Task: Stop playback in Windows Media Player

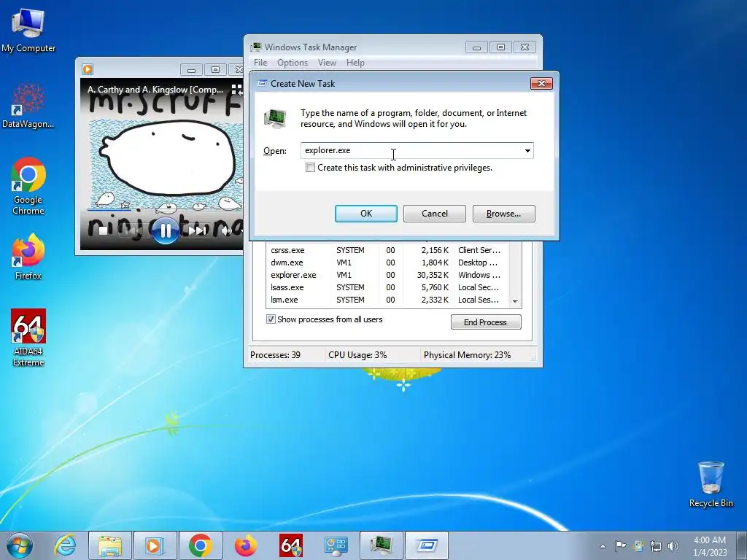Action: [103, 230]
